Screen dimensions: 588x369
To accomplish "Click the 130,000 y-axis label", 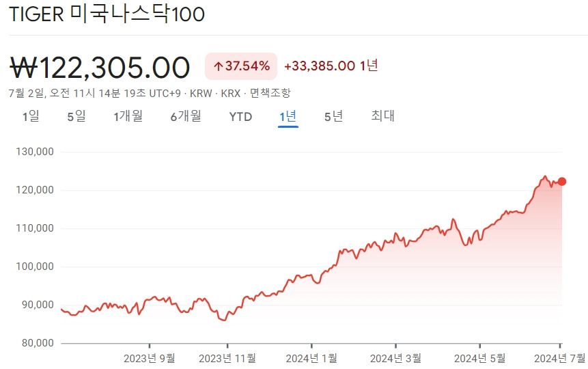I will click(35, 152).
